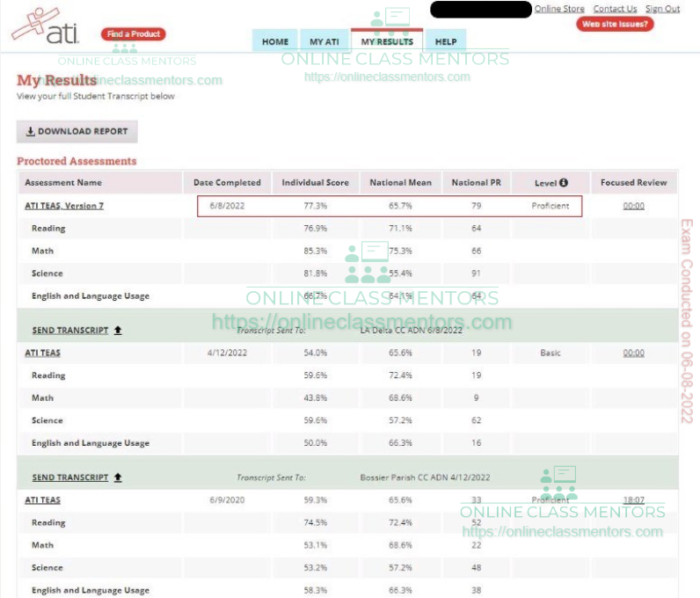Viewport: 700px width, 598px height.
Task: Click the download arrow icon on Download Report
Action: [x=30, y=132]
